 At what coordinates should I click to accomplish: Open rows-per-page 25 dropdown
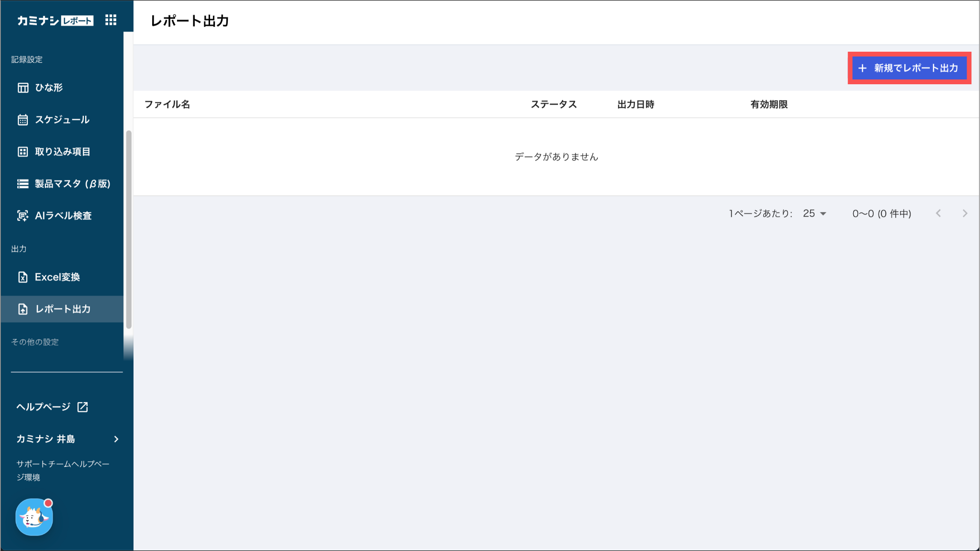[814, 214]
